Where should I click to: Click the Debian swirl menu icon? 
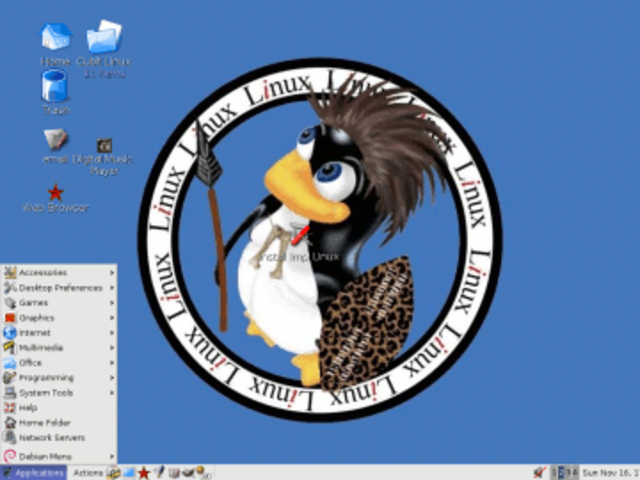tap(10, 456)
